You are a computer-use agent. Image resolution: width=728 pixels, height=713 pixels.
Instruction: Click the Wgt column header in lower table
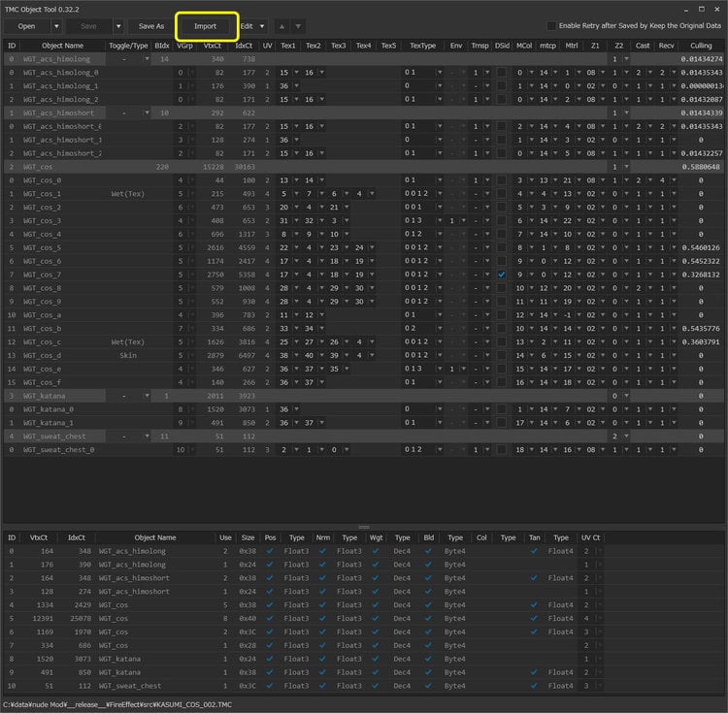[376, 537]
